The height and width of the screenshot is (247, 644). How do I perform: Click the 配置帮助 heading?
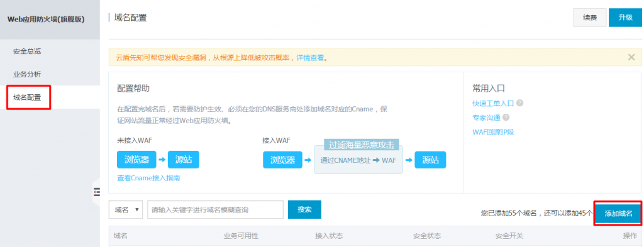pyautogui.click(x=133, y=89)
